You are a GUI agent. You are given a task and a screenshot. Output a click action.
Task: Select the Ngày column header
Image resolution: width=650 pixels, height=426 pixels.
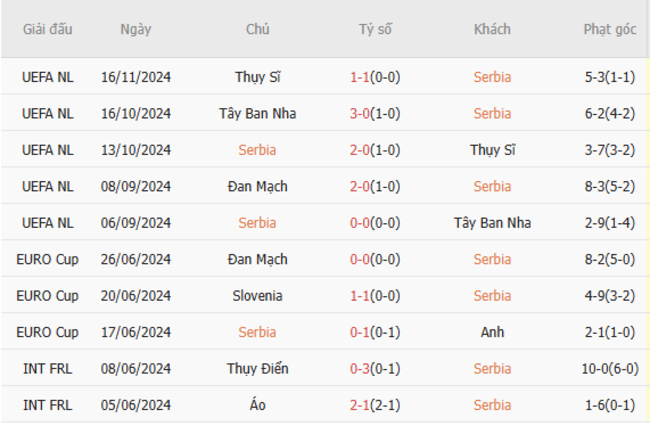pos(136,29)
